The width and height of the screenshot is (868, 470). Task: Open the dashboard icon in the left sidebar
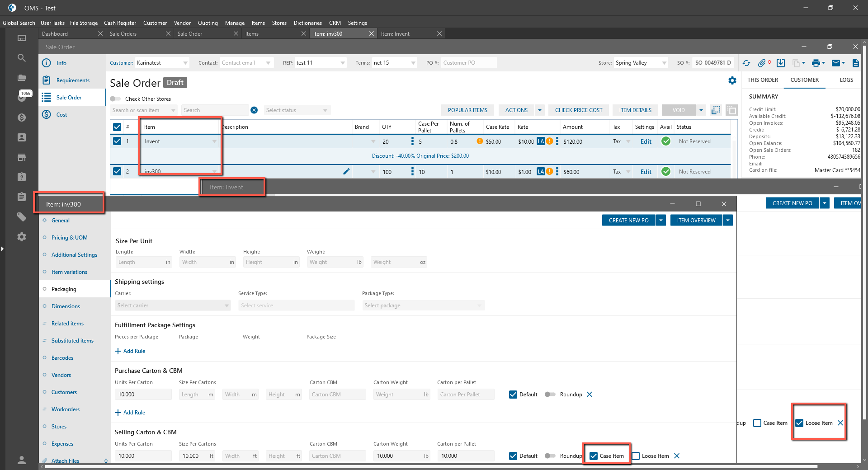(21, 38)
